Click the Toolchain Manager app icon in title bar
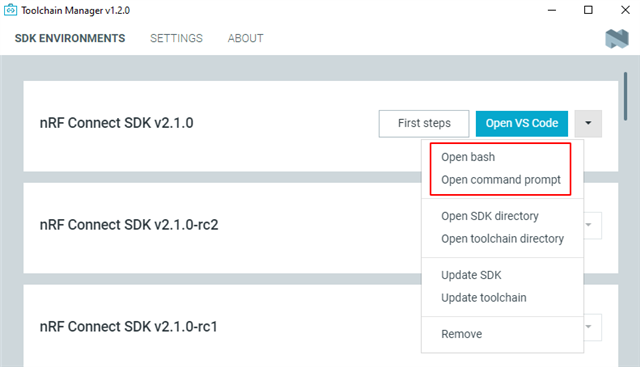 point(10,10)
